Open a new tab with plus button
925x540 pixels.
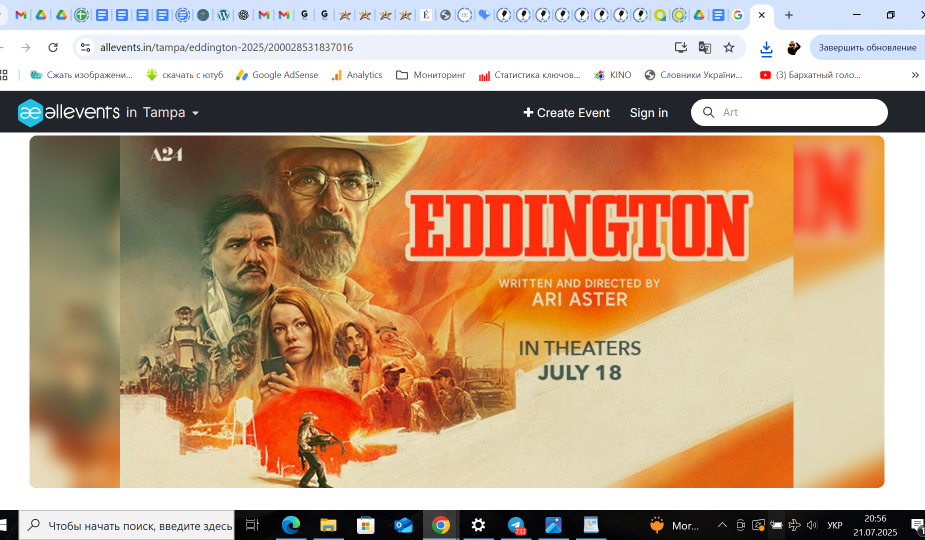click(x=789, y=15)
